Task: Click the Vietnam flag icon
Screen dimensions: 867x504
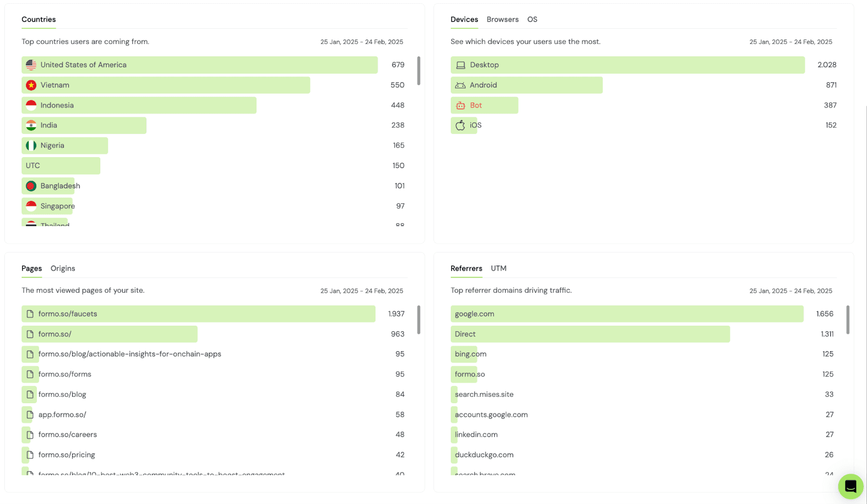Action: [x=31, y=85]
